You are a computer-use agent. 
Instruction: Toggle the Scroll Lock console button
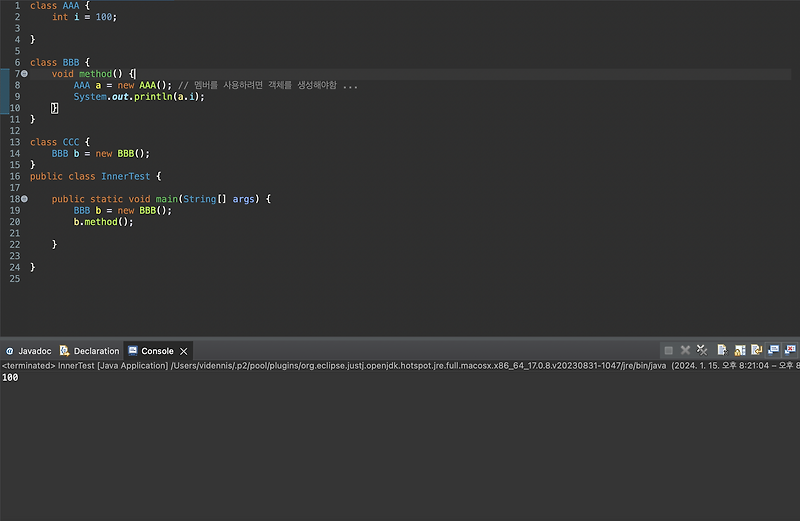740,350
